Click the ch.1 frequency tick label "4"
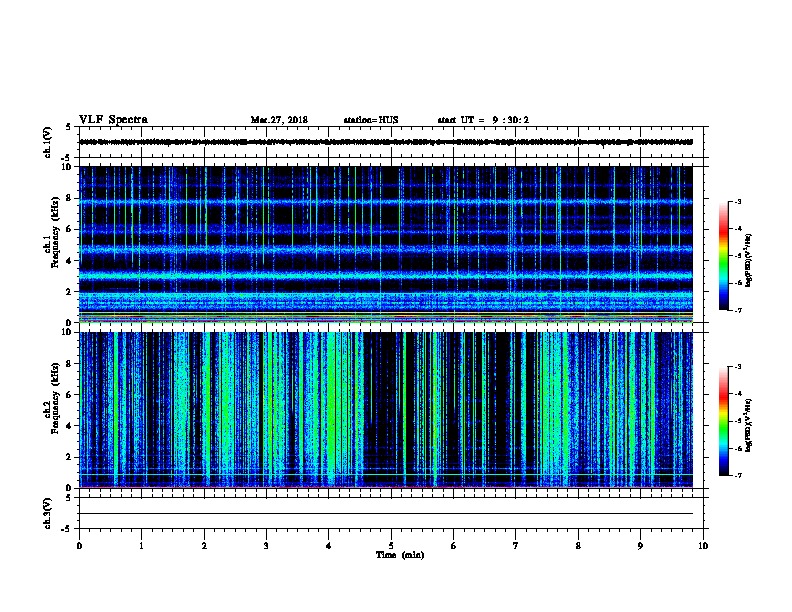 tap(69, 261)
